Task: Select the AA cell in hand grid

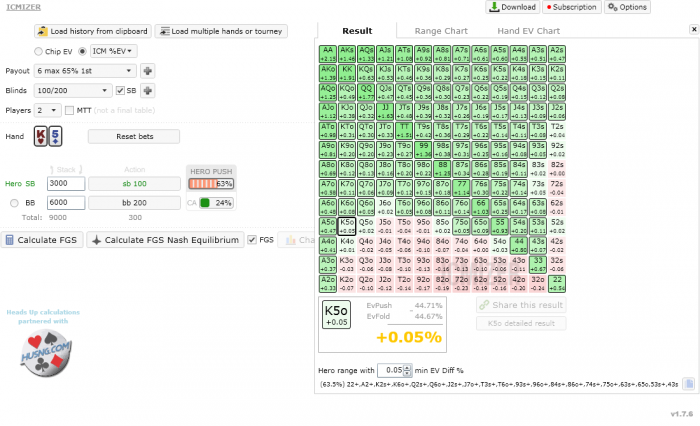Action: coord(328,54)
